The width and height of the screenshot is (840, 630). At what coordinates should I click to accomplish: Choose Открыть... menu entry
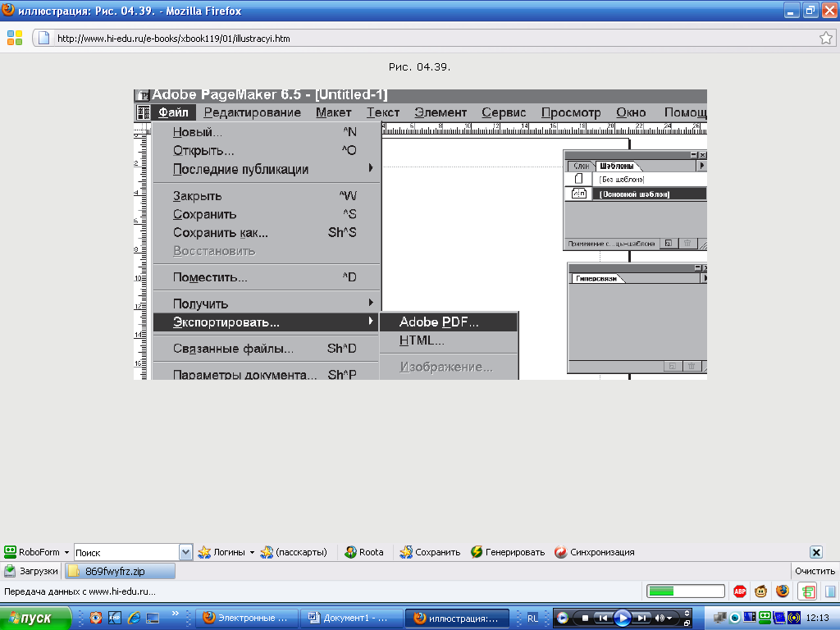pyautogui.click(x=267, y=151)
